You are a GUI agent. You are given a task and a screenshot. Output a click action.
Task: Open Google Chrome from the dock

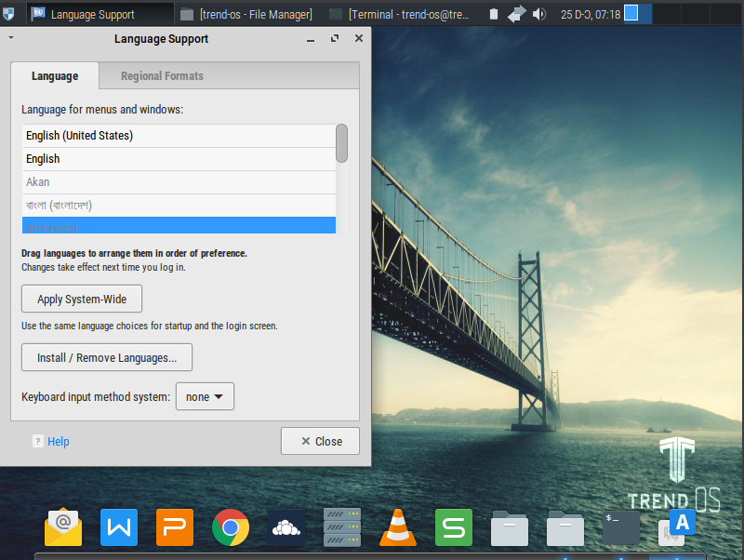[231, 527]
